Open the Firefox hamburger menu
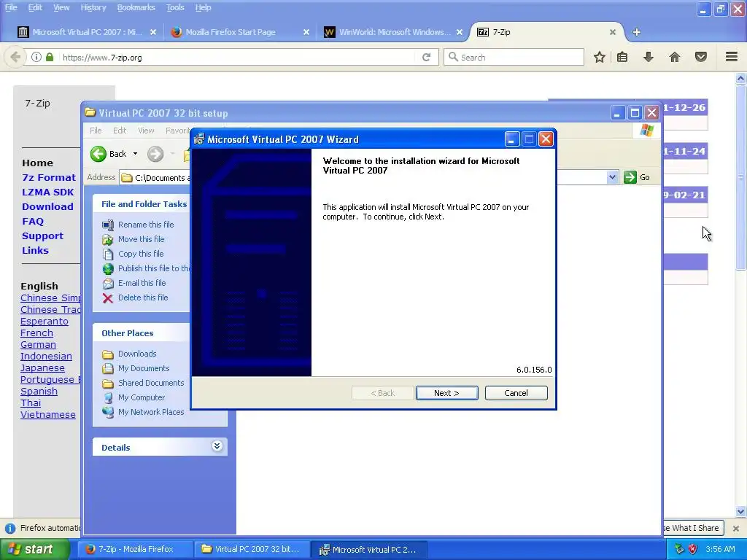This screenshot has width=747, height=560. point(732,57)
